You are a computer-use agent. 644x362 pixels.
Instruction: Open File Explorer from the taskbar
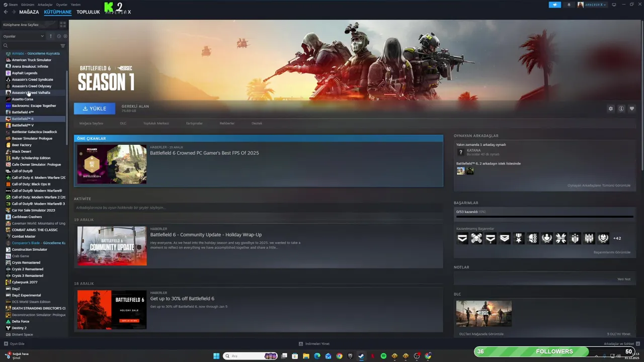pyautogui.click(x=306, y=356)
